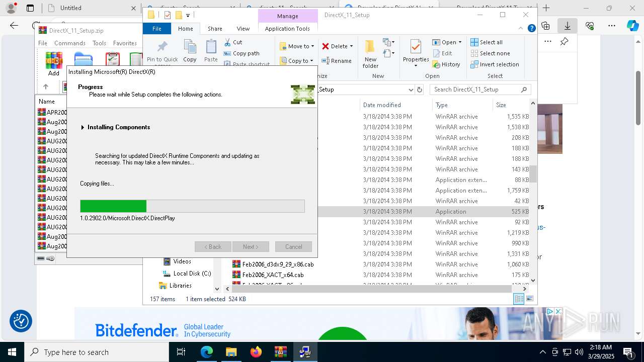Click DirectX installer progress bar
The width and height of the screenshot is (644, 362).
point(192,206)
